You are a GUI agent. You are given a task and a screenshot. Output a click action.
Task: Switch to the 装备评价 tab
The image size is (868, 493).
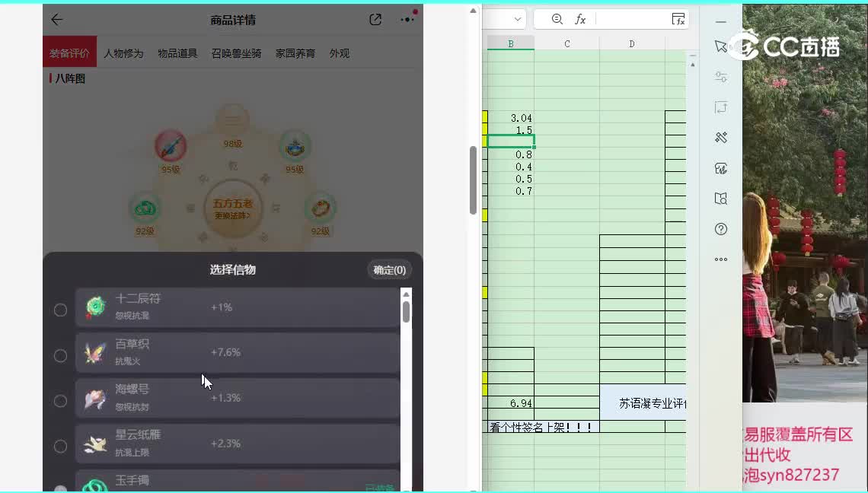coord(70,52)
